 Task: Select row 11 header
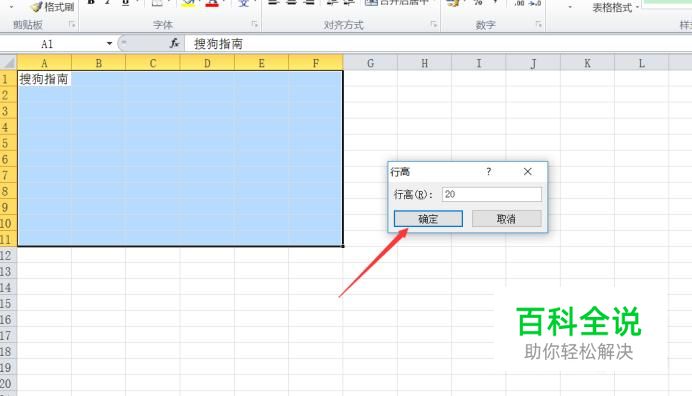pyautogui.click(x=8, y=239)
